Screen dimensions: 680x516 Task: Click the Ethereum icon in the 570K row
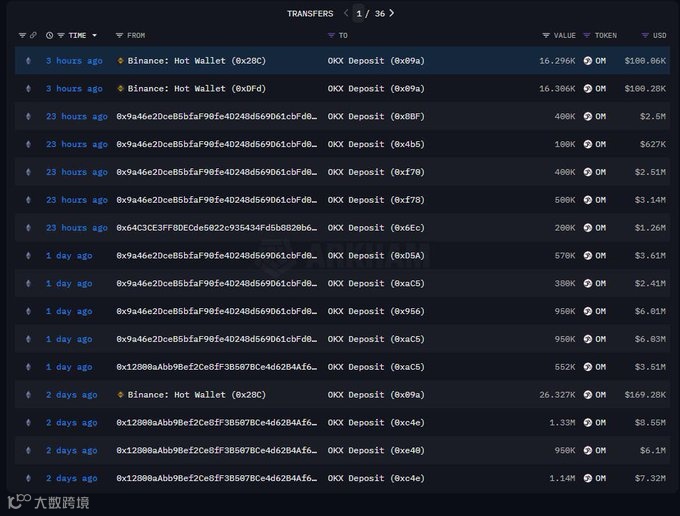pyautogui.click(x=28, y=255)
